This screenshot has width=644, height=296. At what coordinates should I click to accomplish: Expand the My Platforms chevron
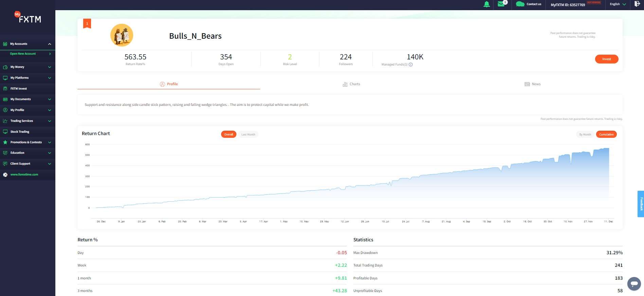[50, 78]
